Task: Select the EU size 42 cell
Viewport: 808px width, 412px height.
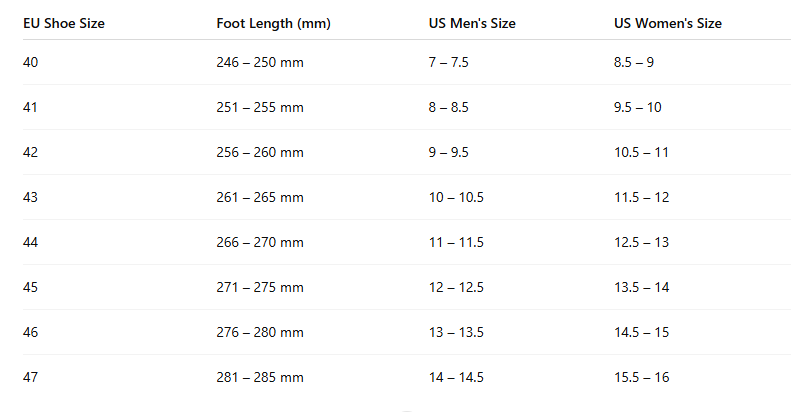Action: click(31, 152)
